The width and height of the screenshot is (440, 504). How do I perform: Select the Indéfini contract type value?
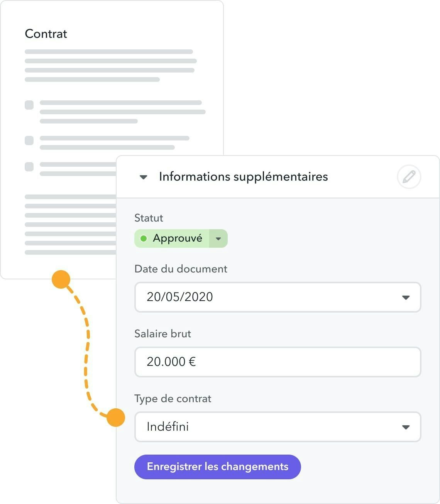[168, 426]
